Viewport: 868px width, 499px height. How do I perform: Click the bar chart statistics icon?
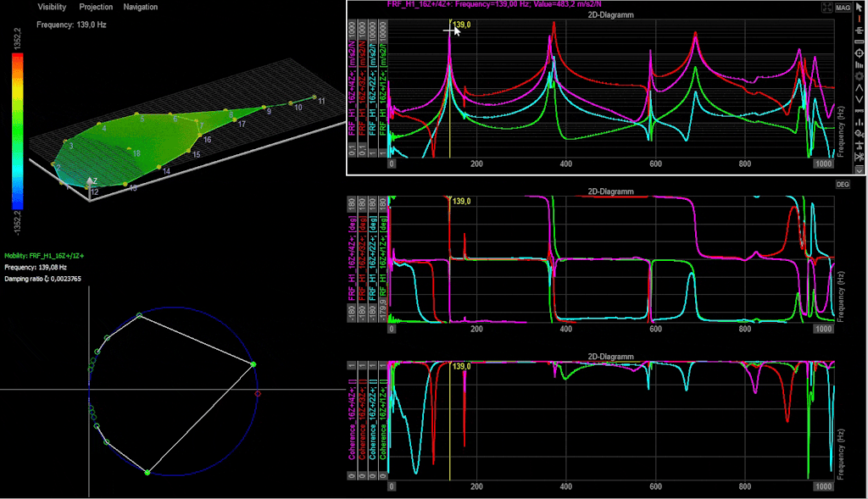point(860,123)
